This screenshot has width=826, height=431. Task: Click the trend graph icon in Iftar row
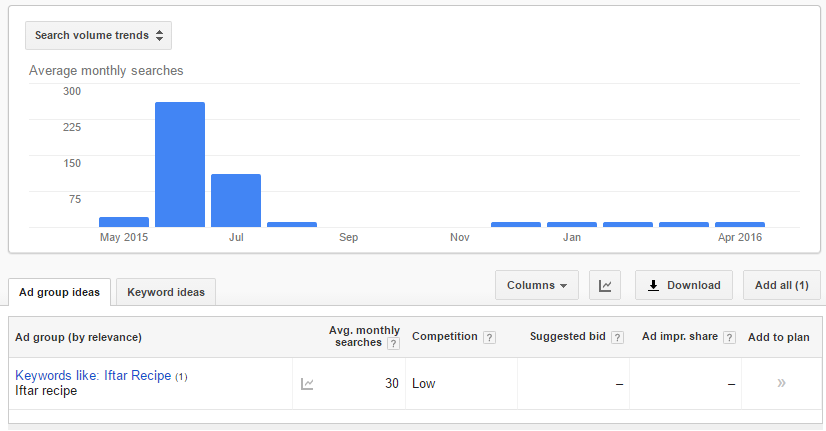(x=307, y=384)
